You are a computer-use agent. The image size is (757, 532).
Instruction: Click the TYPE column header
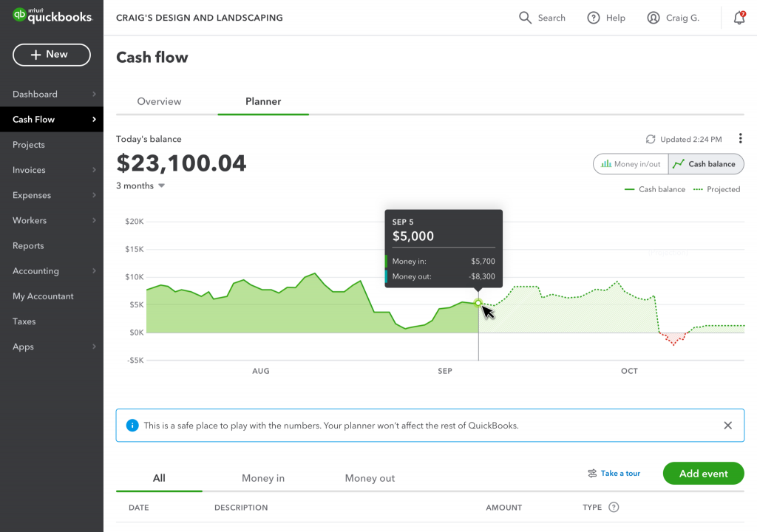click(592, 508)
